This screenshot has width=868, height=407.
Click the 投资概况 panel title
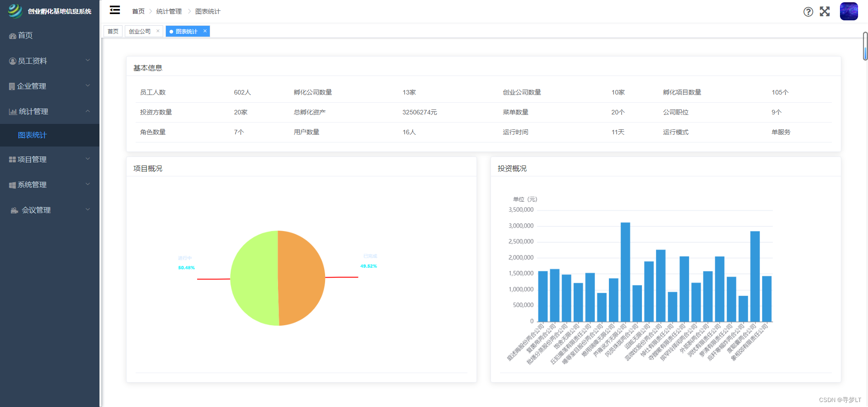[512, 168]
